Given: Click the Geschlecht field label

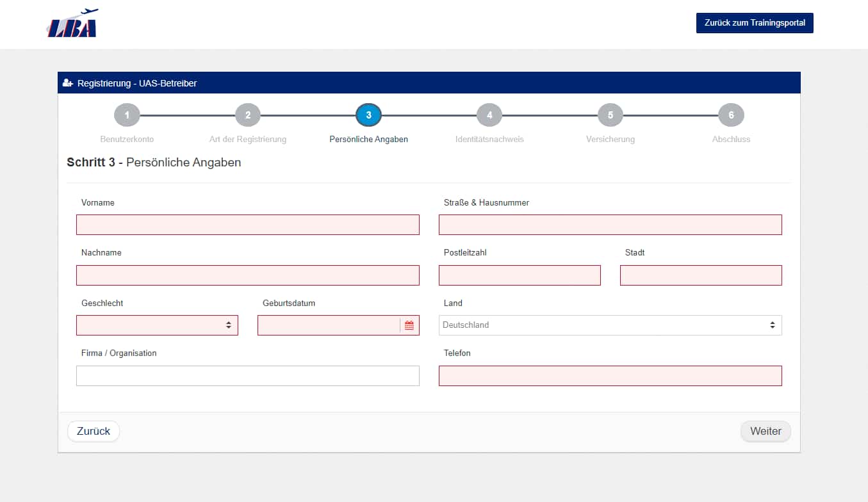Looking at the screenshot, I should tap(102, 303).
